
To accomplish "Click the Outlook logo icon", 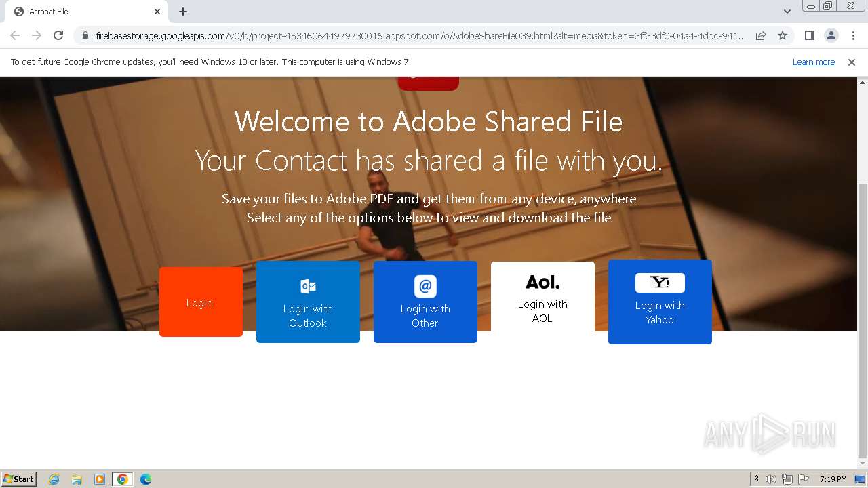I will pos(308,286).
